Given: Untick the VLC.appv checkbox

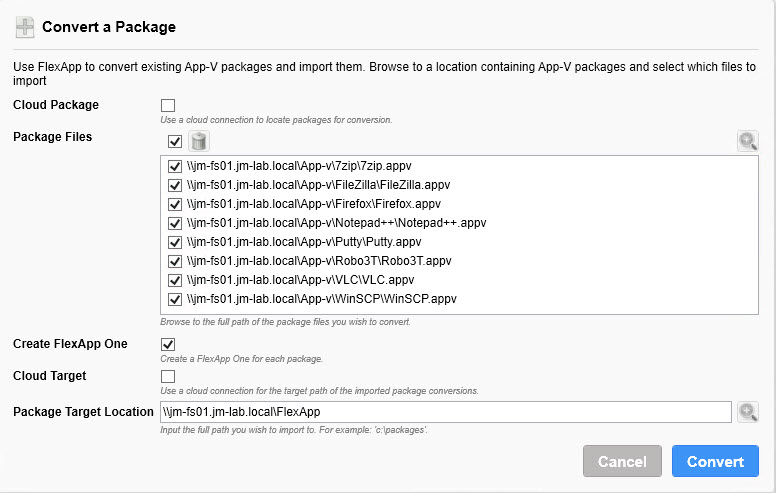Looking at the screenshot, I should (175, 280).
